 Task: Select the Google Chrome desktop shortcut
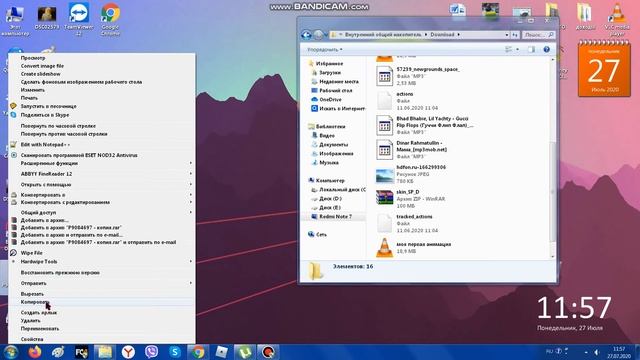110,19
